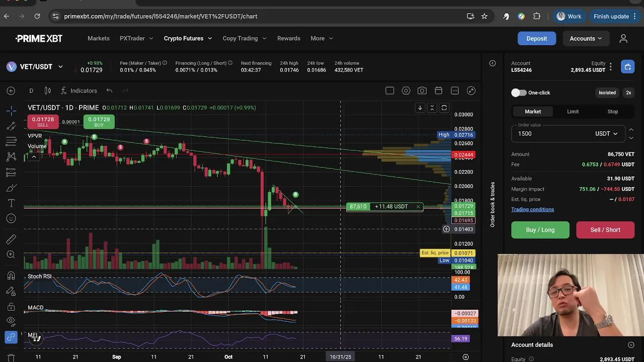
Task: Open the VET/USDT market selector dropdown
Action: pyautogui.click(x=35, y=66)
